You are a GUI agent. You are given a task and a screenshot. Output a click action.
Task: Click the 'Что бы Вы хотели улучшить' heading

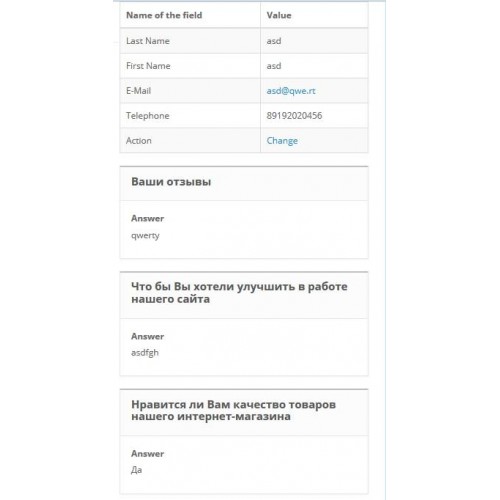(x=239, y=293)
